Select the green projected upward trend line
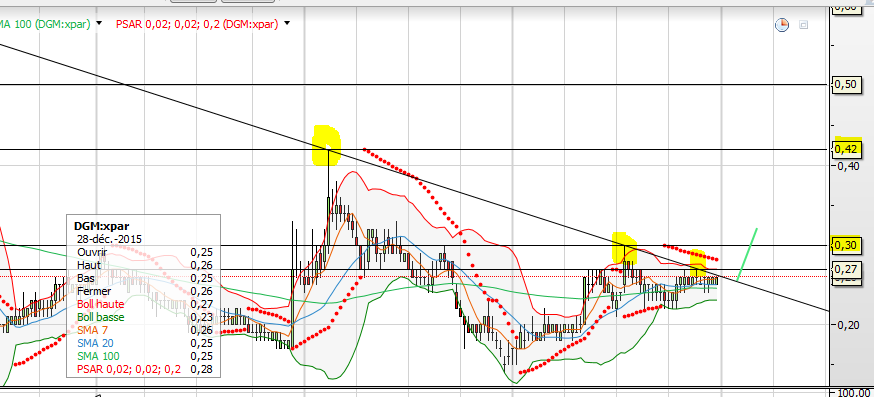Viewport: 874px width, 397px height. point(747,254)
